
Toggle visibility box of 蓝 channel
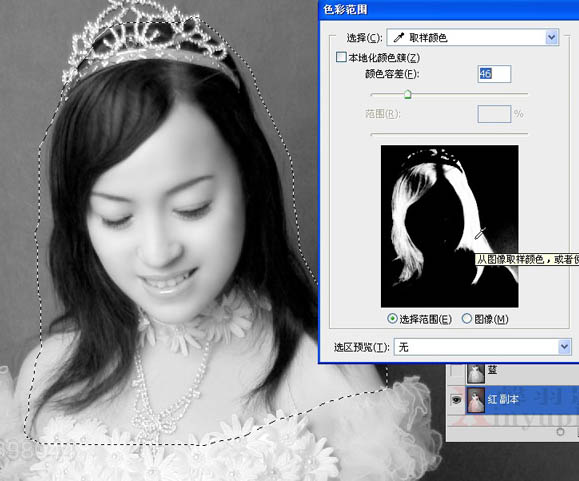(x=456, y=371)
